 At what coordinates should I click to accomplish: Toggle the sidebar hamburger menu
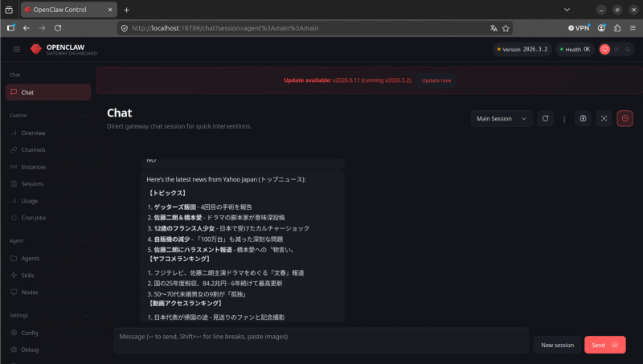click(17, 49)
